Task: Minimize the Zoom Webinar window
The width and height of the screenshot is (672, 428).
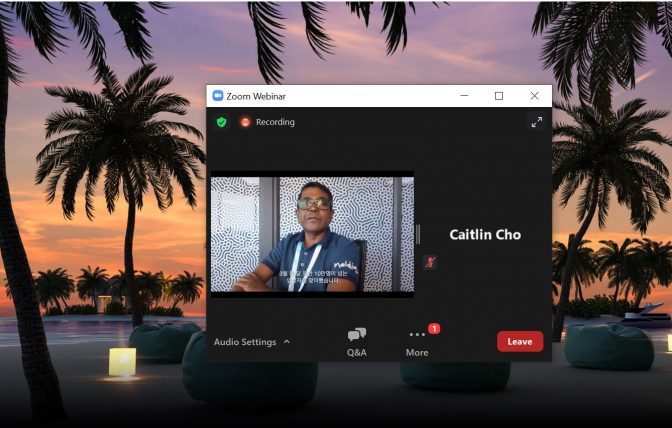Action: [x=464, y=96]
